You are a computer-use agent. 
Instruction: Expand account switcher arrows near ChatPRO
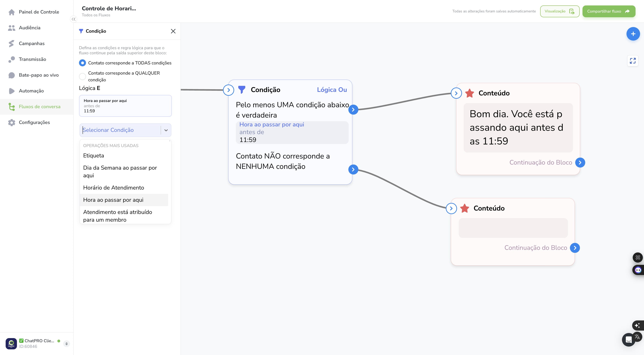pos(67,344)
